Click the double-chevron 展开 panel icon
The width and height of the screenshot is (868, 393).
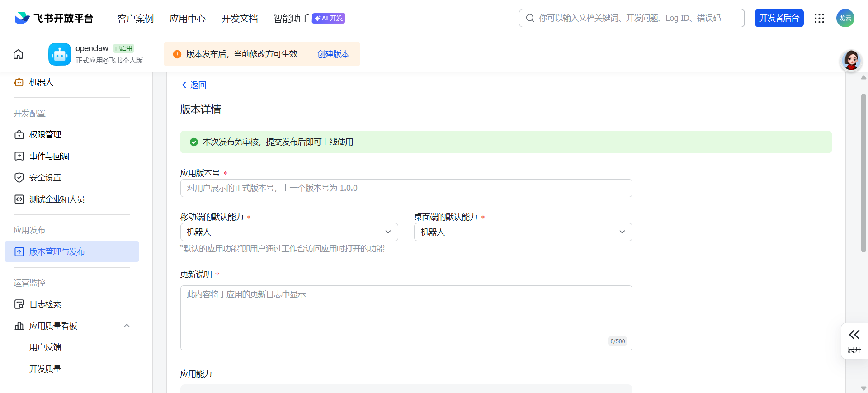[x=854, y=335]
